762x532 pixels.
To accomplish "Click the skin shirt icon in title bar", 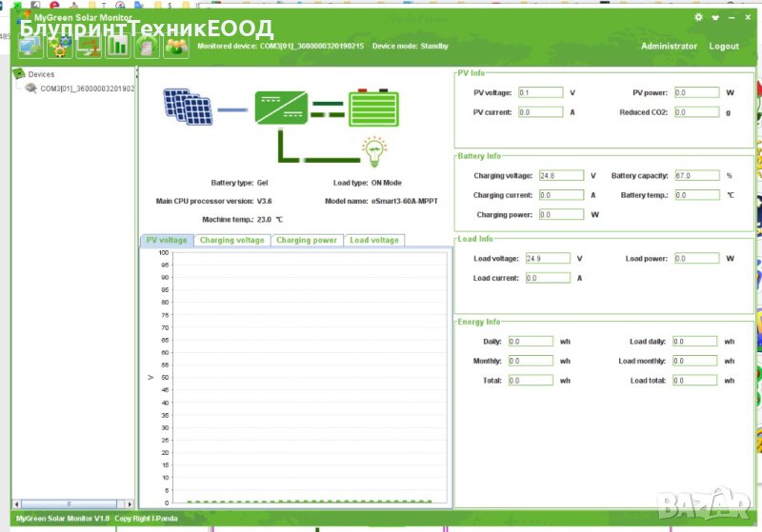I will click(714, 17).
